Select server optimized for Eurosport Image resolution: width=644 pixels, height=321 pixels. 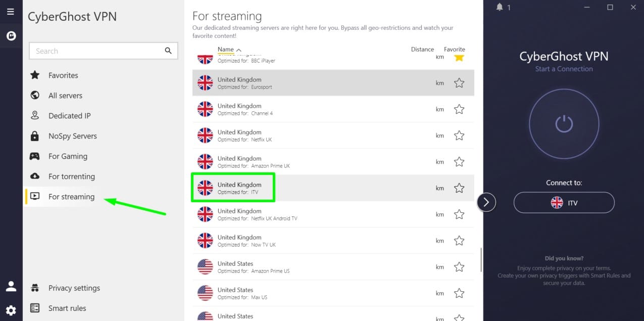tap(333, 83)
